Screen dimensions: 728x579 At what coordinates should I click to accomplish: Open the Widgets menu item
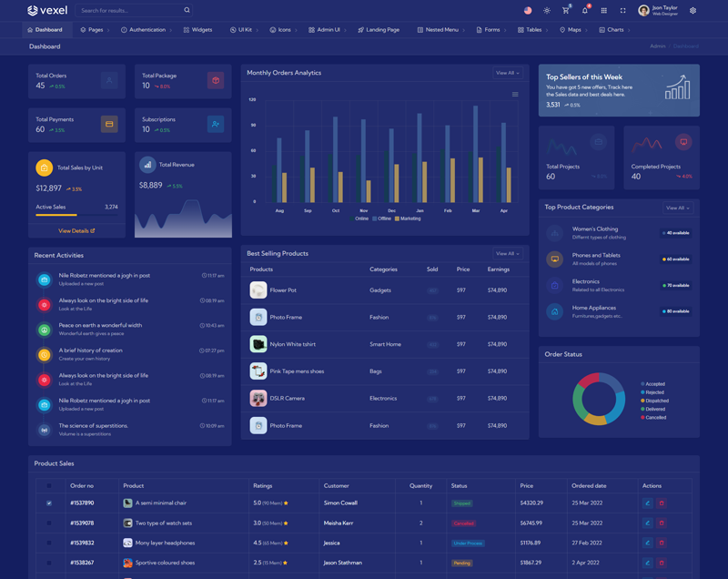[197, 30]
